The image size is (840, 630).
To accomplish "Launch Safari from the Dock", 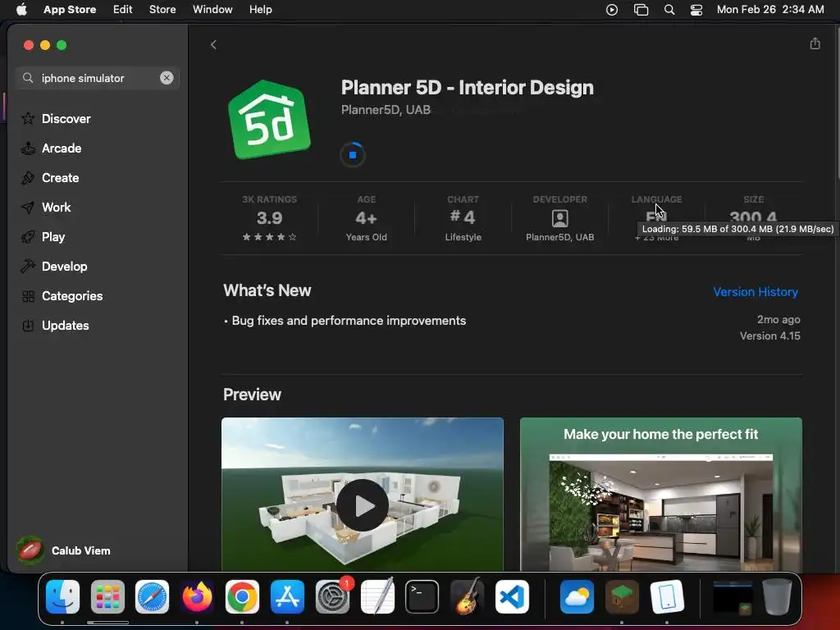I will 152,596.
